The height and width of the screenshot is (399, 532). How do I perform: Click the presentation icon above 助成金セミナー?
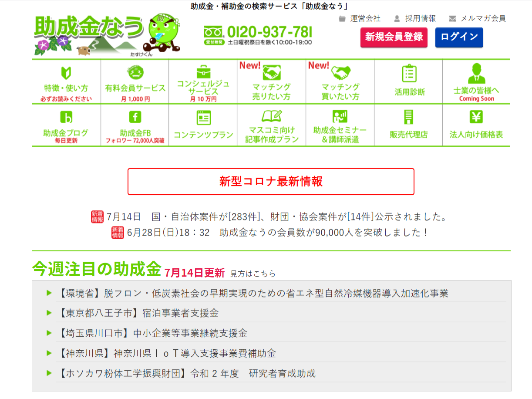click(340, 116)
